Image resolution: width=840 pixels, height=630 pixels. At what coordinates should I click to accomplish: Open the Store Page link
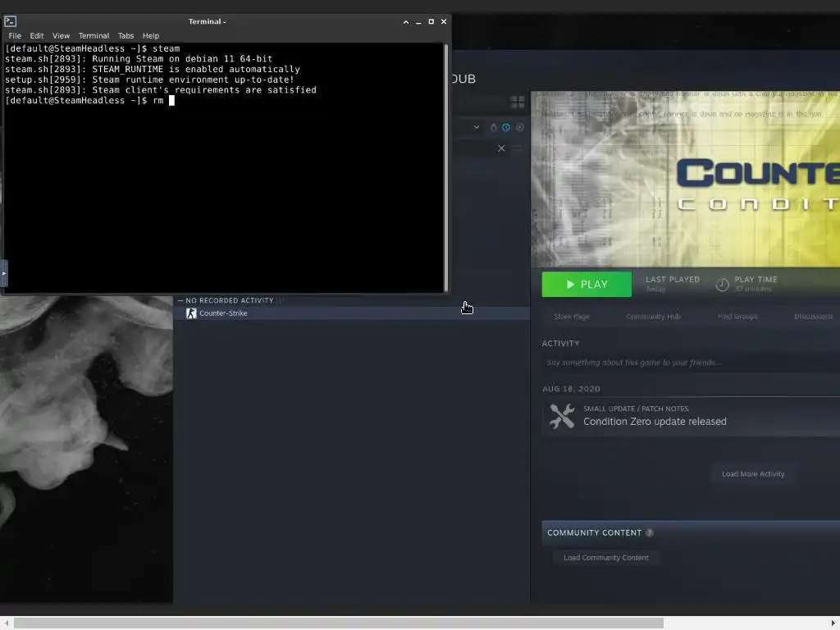572,317
